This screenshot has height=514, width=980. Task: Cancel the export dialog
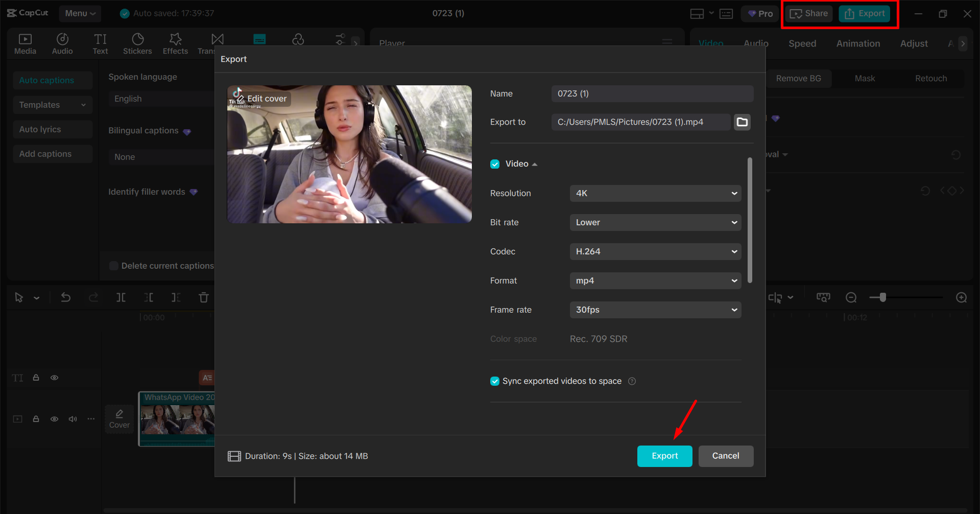726,456
